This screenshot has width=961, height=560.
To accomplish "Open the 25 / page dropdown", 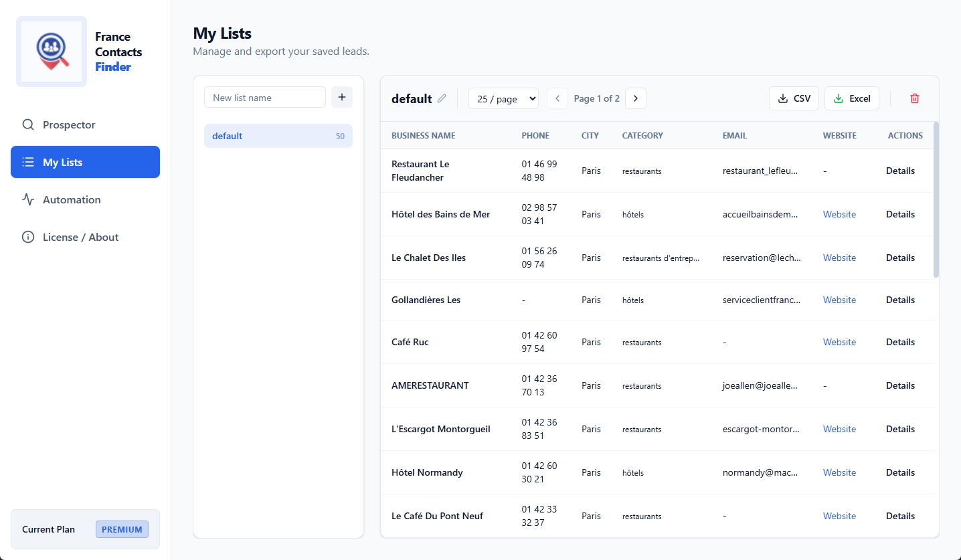I will pyautogui.click(x=503, y=98).
